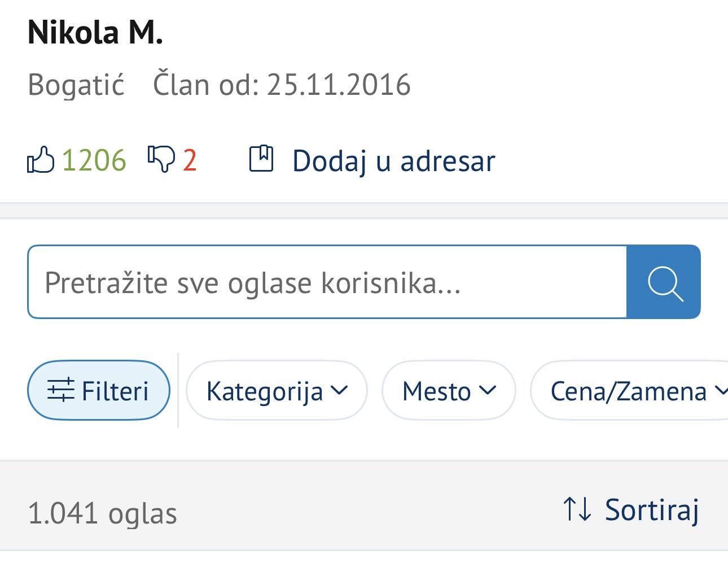Click the sliders icon on Filteri
The height and width of the screenshot is (563, 728).
(60, 390)
